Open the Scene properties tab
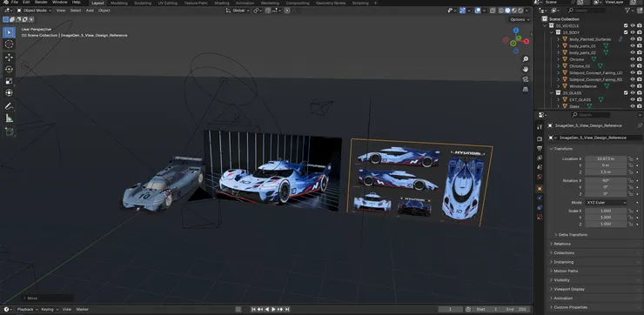The image size is (644, 315). (x=540, y=167)
